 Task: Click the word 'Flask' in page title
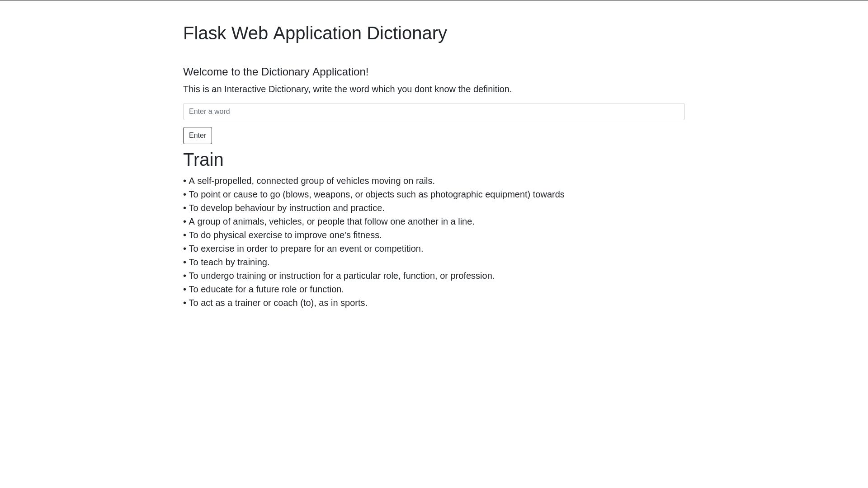click(204, 33)
